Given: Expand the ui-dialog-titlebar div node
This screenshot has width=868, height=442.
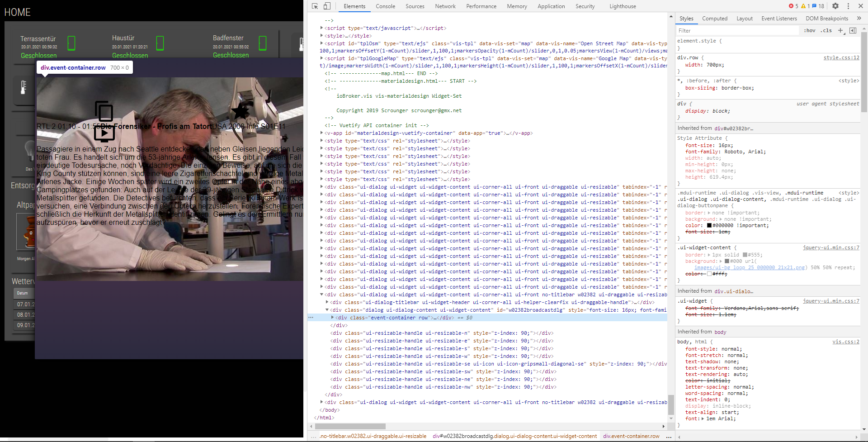Looking at the screenshot, I should [327, 302].
